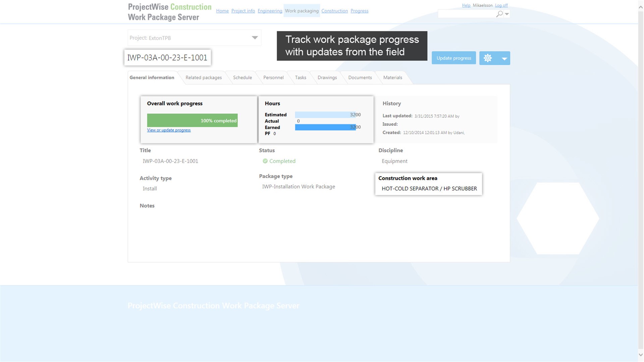Click the 100% completed progress bar
Viewport: 644px width, 362px height.
tap(192, 120)
